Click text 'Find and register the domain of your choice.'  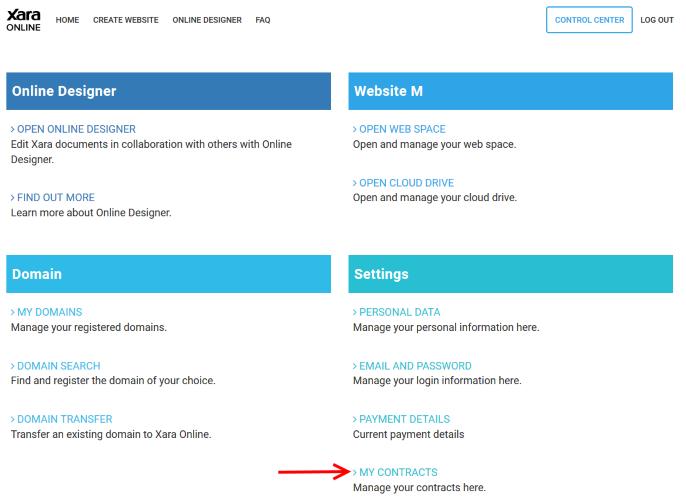click(113, 381)
